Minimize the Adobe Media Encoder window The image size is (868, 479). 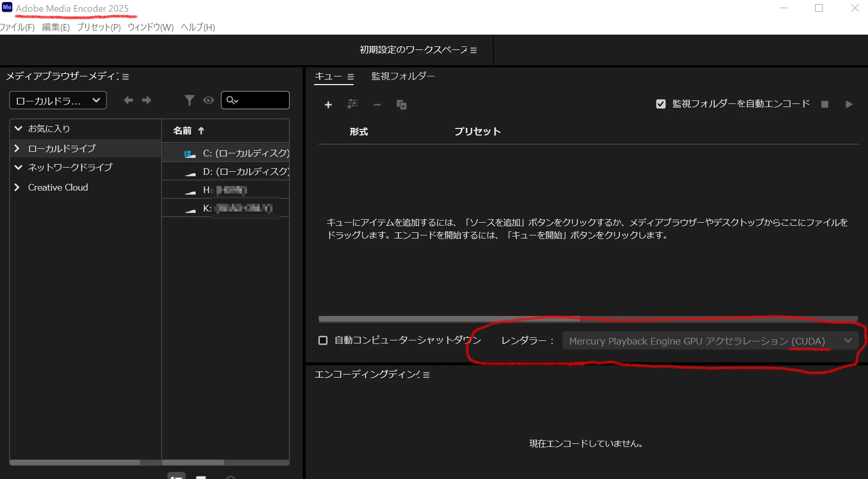(x=784, y=8)
